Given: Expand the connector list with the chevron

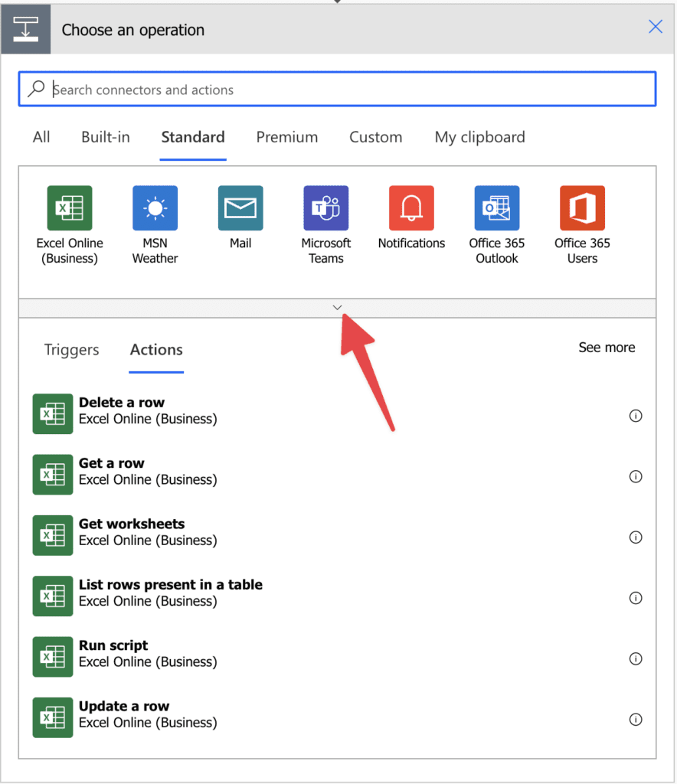Looking at the screenshot, I should click(x=337, y=307).
